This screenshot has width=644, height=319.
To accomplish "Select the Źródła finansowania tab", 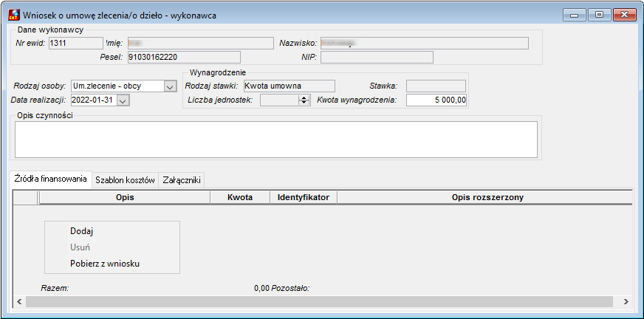I will pyautogui.click(x=50, y=179).
